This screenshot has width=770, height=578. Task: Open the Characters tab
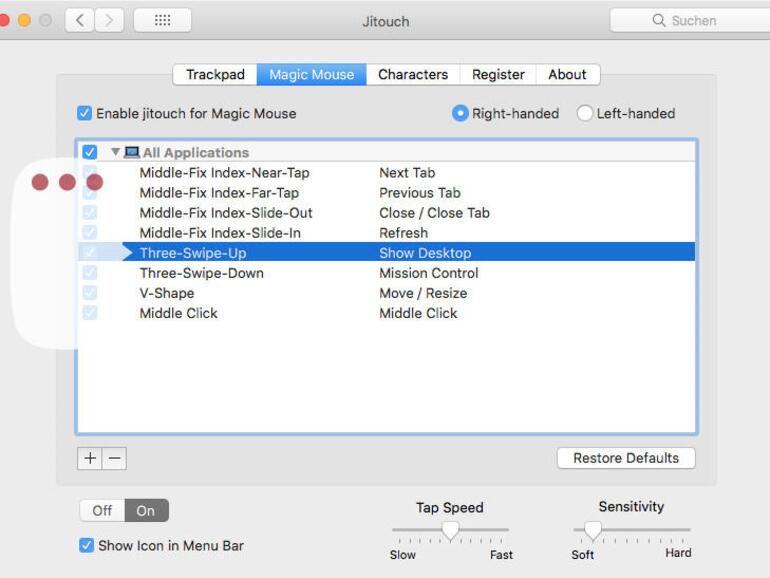tap(413, 75)
